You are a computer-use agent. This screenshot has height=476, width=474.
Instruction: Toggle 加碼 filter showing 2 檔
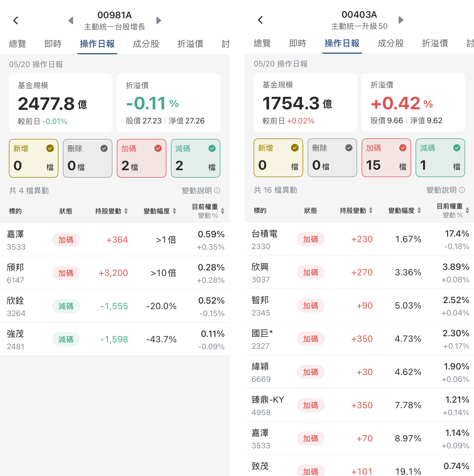(x=141, y=158)
